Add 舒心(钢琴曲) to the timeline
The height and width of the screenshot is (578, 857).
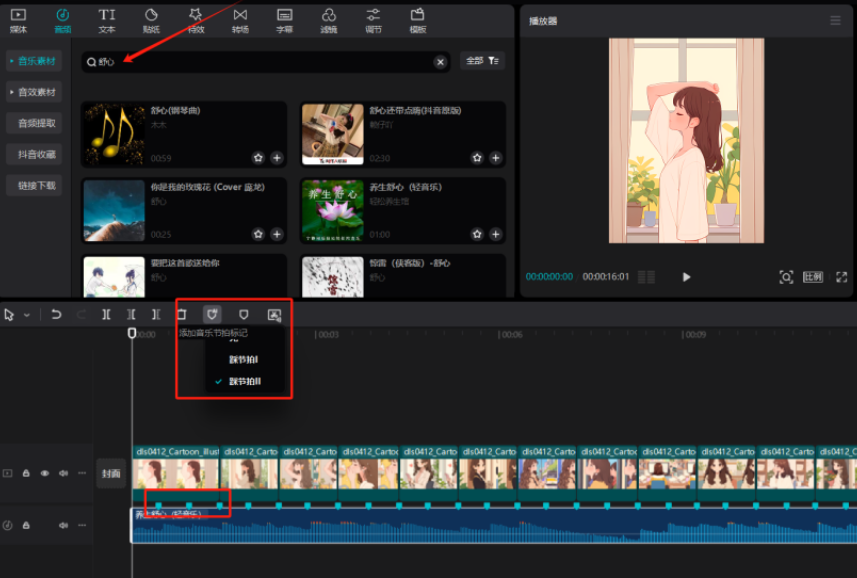(x=277, y=158)
